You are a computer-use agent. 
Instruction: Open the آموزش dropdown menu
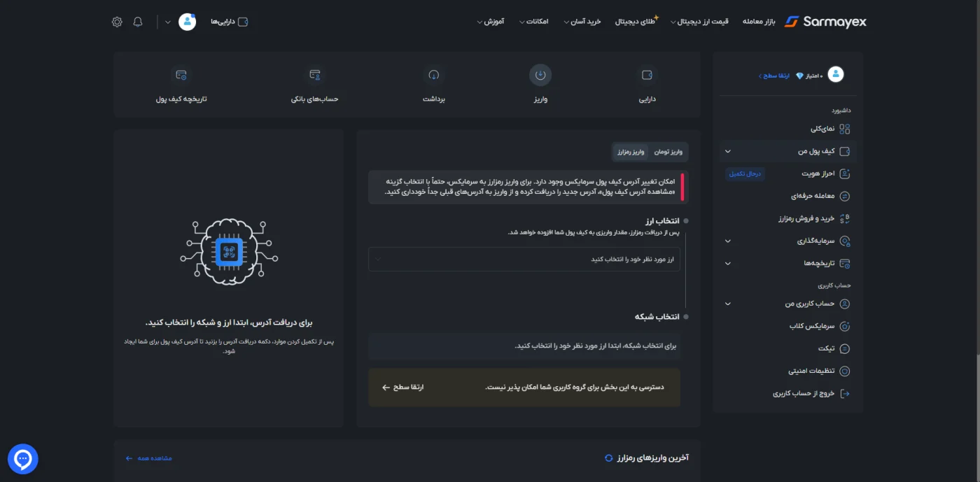point(491,22)
